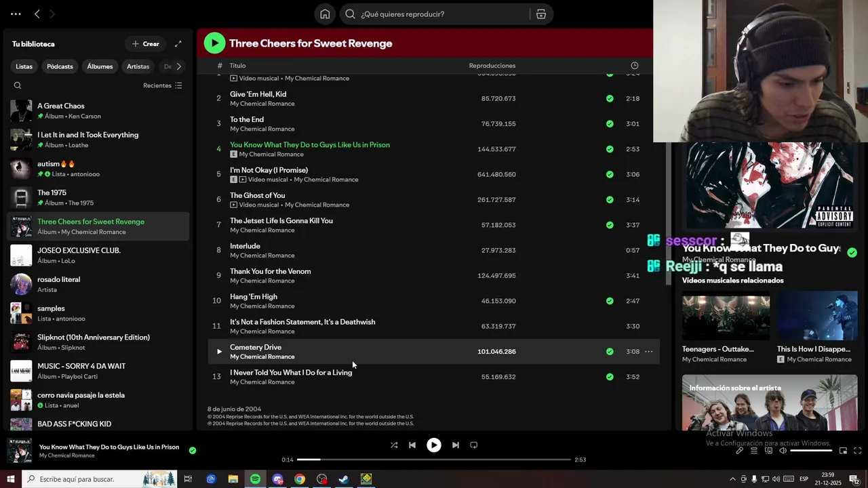
Task: Click now playing song title in player bar
Action: [x=109, y=447]
